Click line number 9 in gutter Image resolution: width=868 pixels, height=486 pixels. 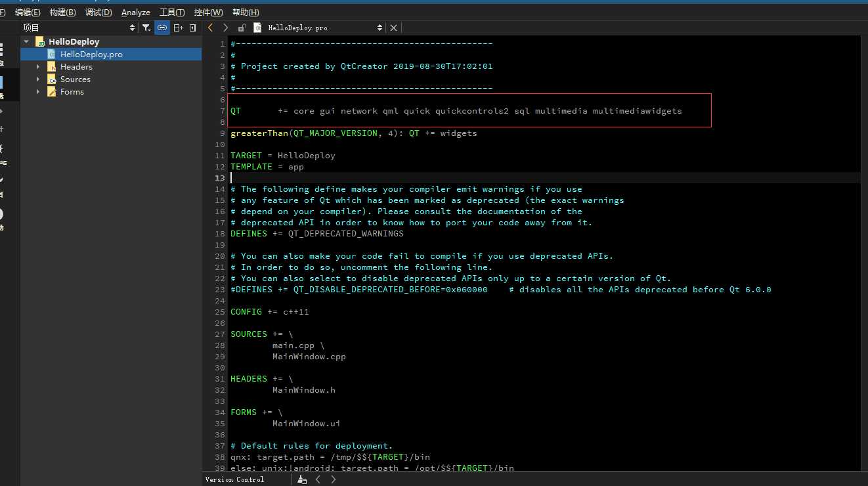[223, 133]
